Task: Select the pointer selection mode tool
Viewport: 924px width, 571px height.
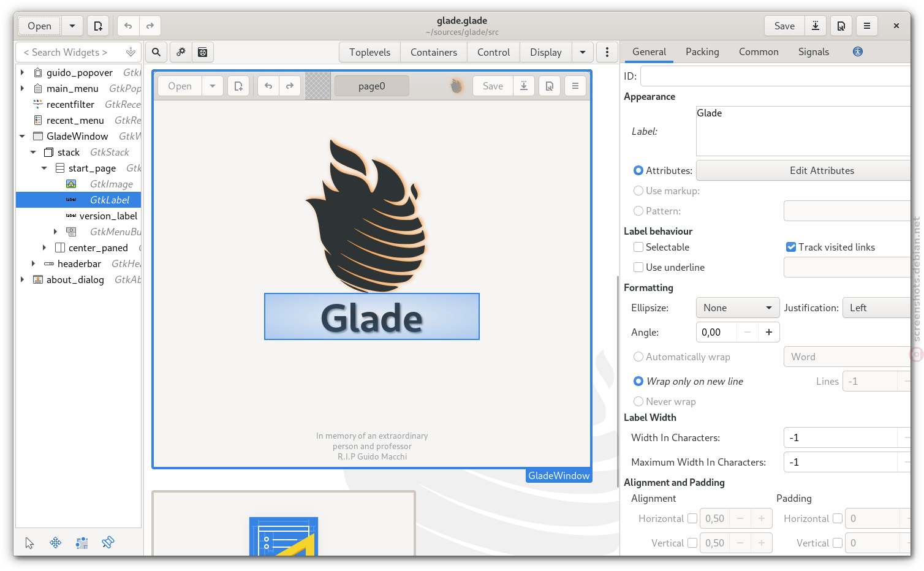Action: (x=29, y=543)
